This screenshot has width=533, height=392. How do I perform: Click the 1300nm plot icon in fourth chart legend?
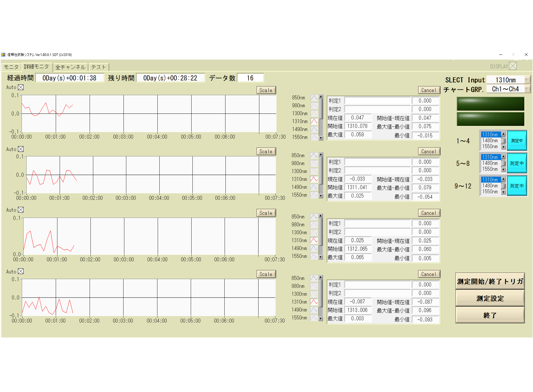coord(314,294)
